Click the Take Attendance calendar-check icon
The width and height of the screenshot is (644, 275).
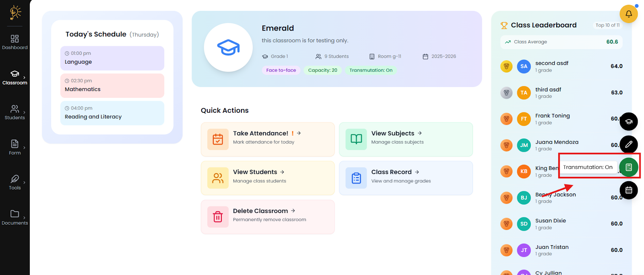(218, 139)
